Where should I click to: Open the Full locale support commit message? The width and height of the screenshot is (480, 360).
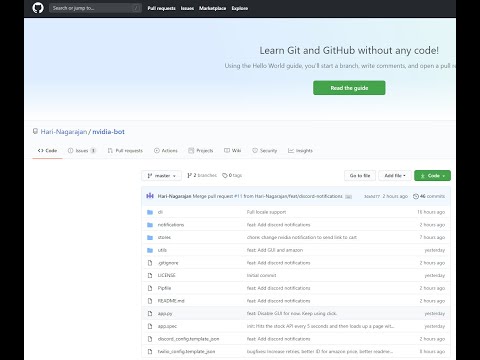[266, 212]
